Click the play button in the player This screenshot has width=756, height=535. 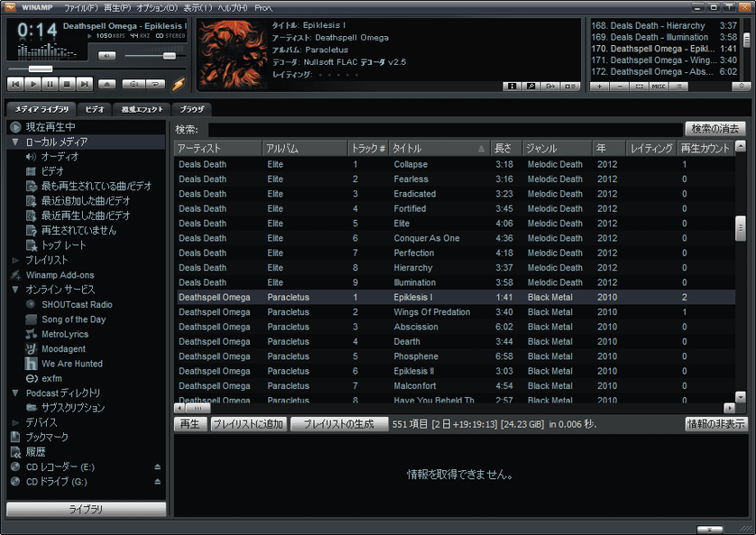32,84
